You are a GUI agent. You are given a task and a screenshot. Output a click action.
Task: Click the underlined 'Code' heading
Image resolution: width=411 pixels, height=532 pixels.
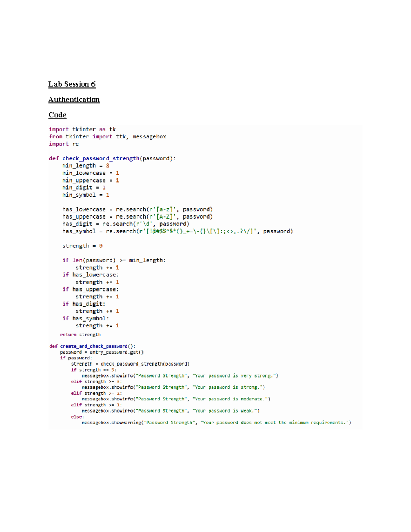[57, 115]
